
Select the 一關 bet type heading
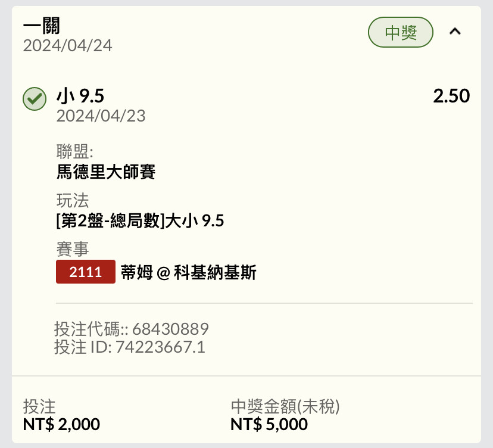42,26
